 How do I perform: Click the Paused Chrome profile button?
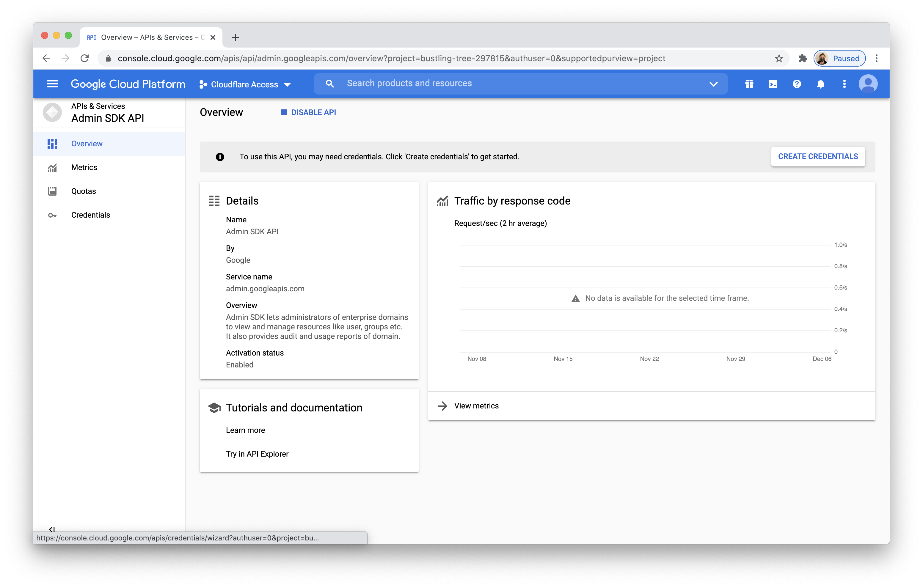[839, 58]
